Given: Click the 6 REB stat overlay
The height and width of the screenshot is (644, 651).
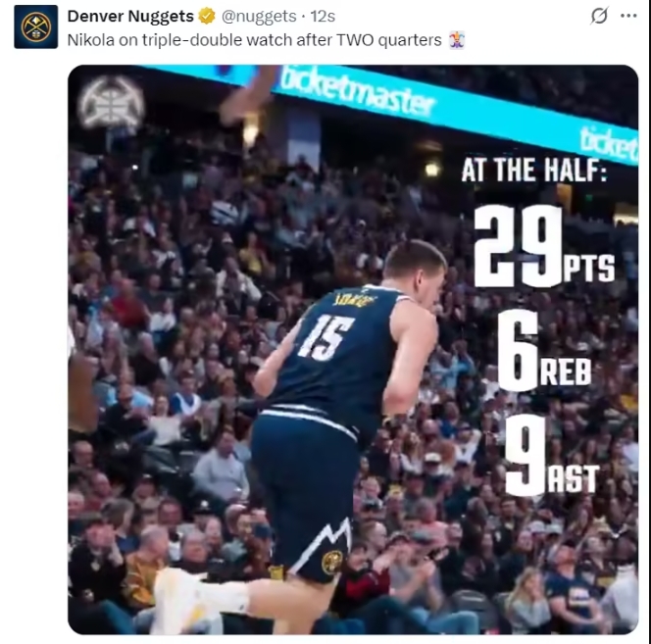Looking at the screenshot, I should coord(544,350).
